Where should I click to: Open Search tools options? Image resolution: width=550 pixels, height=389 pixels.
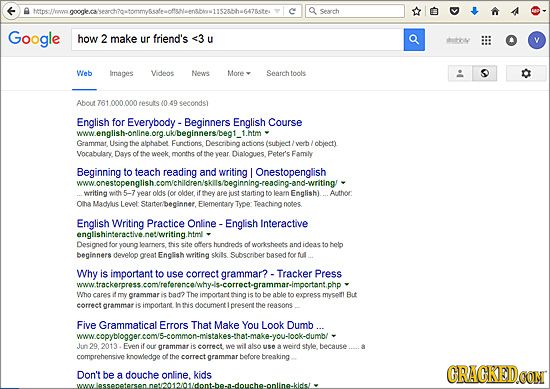pyautogui.click(x=286, y=73)
